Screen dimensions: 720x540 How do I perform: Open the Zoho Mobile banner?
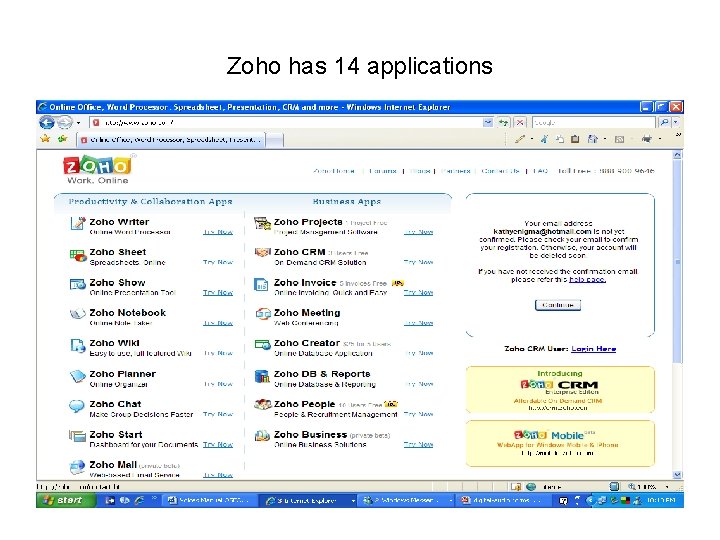tap(560, 444)
